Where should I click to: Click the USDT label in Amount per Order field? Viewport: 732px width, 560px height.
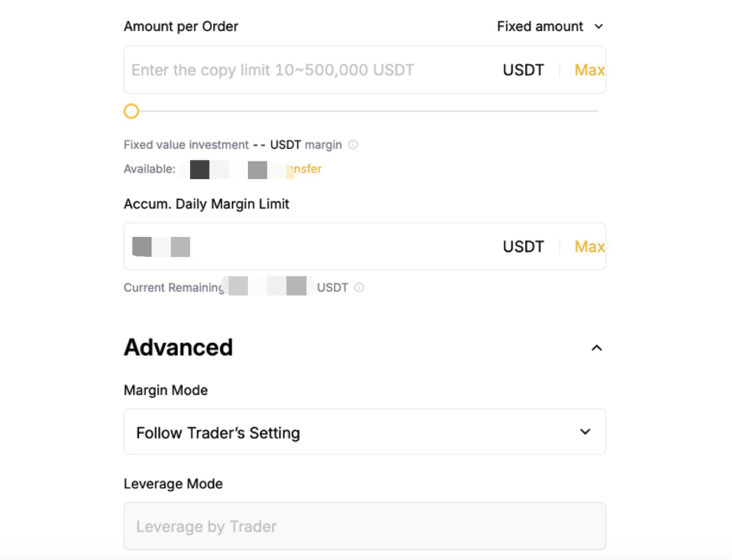[523, 70]
